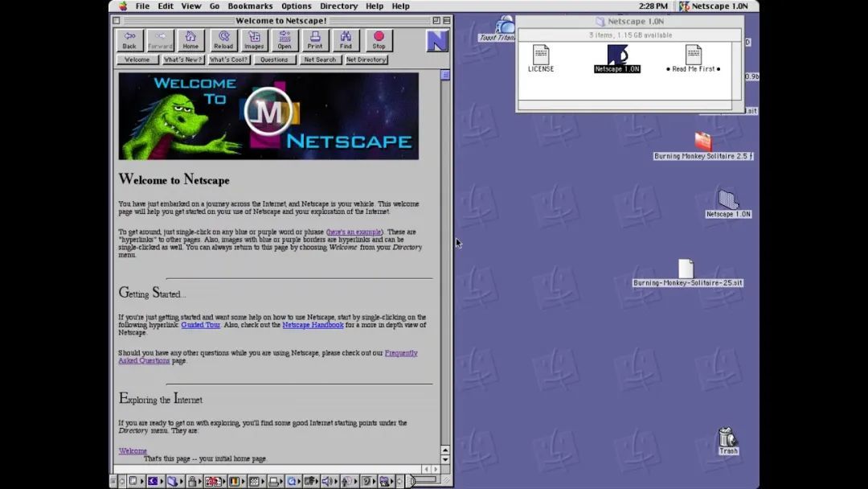Select the LICENSE file icon
Image resolution: width=868 pixels, height=489 pixels.
click(541, 59)
